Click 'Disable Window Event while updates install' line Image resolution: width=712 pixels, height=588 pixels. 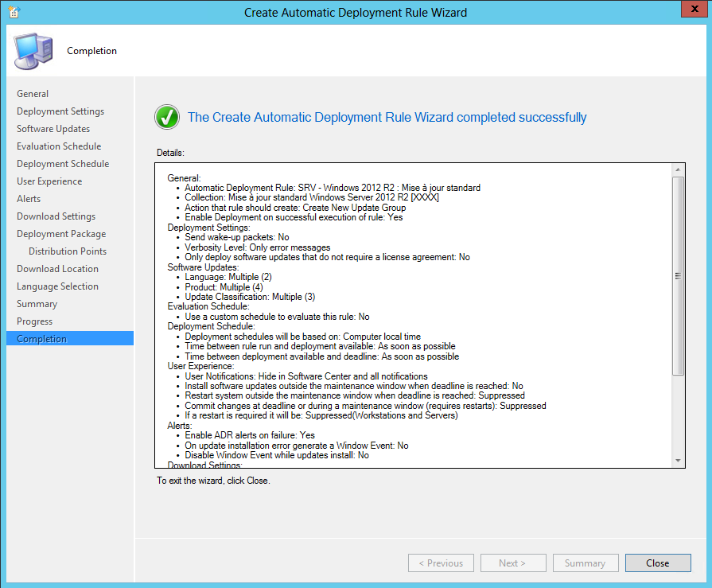(x=277, y=455)
